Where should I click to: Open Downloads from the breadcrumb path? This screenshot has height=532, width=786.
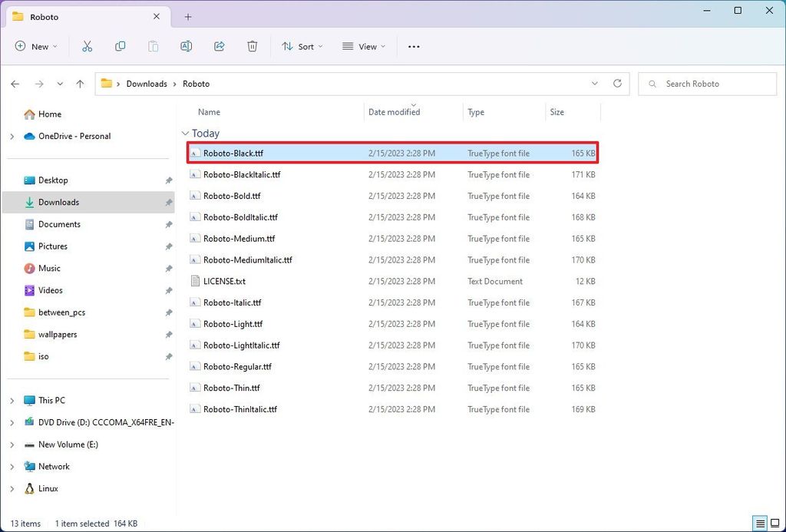[x=146, y=83]
